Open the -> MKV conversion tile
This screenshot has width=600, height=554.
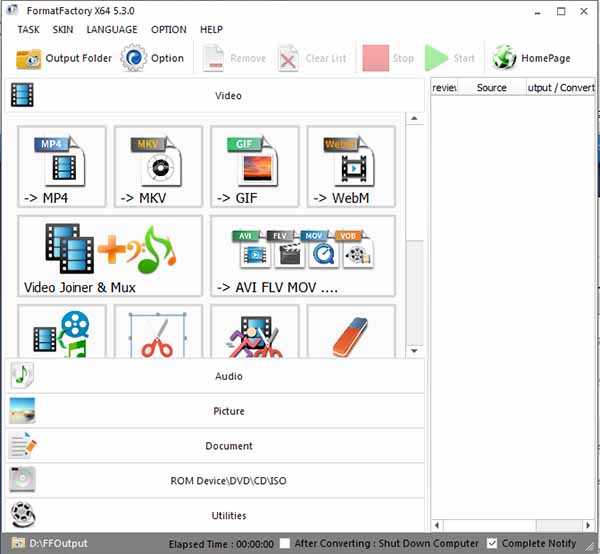pyautogui.click(x=158, y=167)
